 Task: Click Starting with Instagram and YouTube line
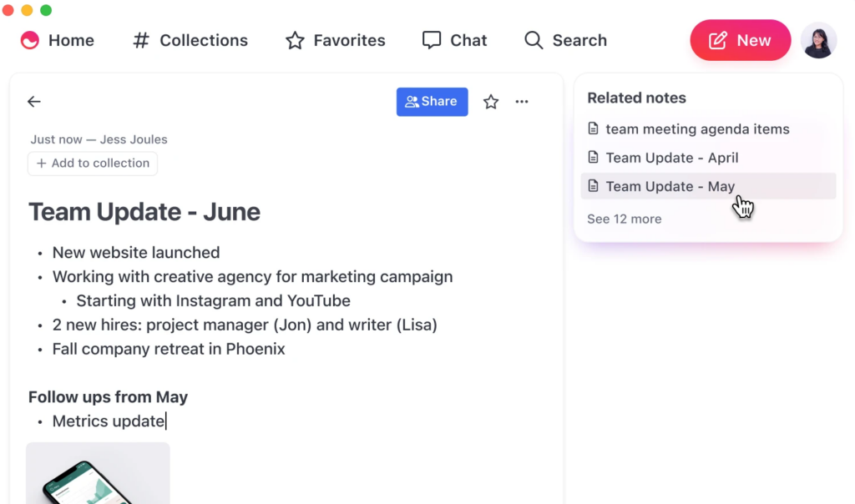[x=213, y=300]
